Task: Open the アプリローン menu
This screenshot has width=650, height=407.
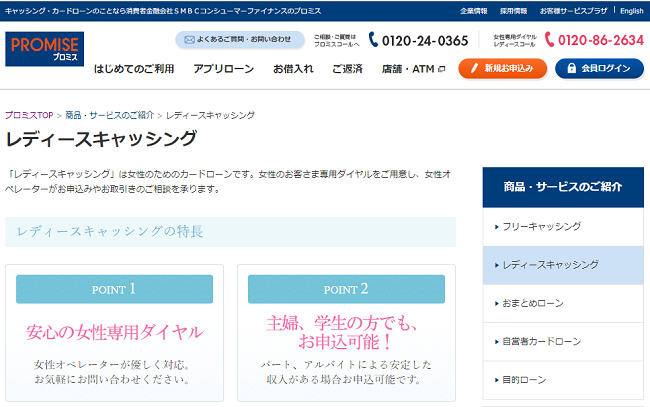Action: point(223,69)
